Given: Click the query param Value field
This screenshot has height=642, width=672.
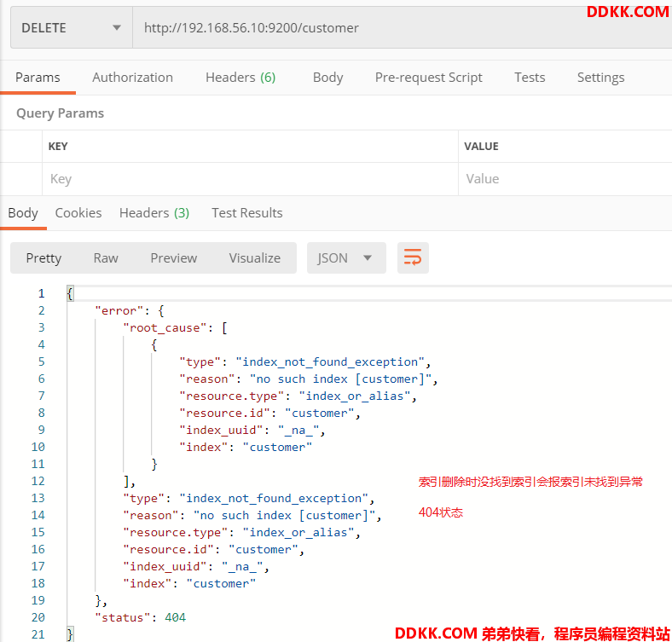Looking at the screenshot, I should coord(565,179).
